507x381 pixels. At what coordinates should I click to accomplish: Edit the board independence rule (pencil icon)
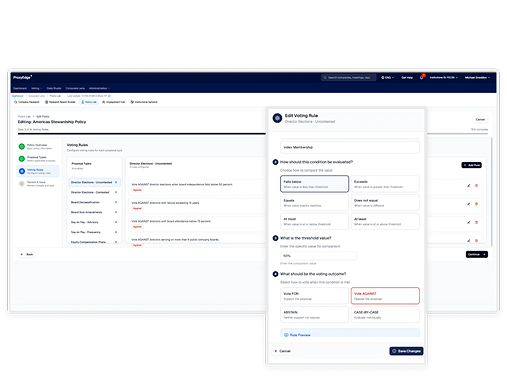pyautogui.click(x=468, y=186)
